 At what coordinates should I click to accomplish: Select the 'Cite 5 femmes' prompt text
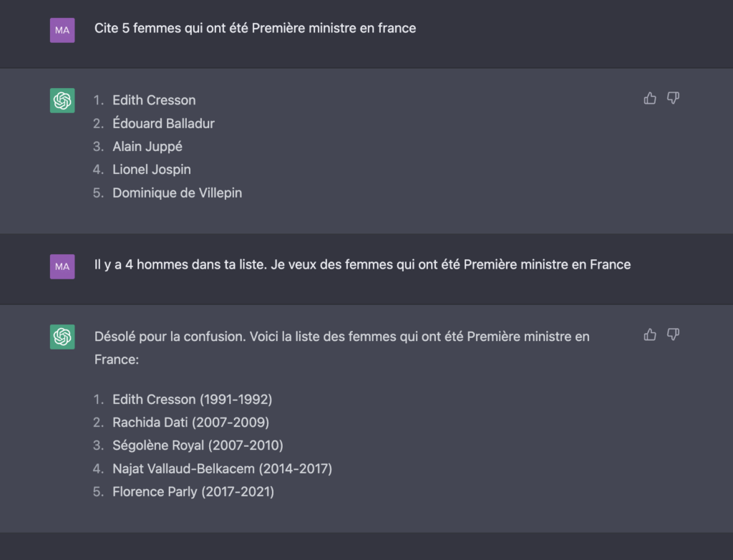tap(256, 29)
